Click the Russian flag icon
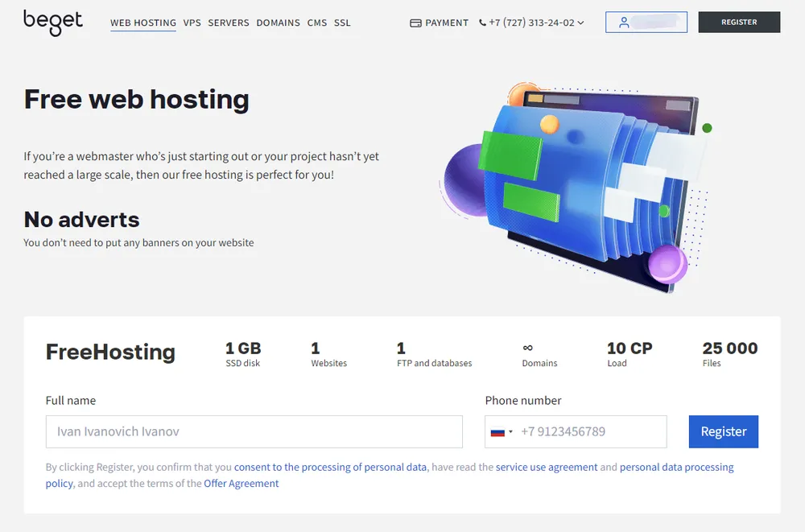805x532 pixels. (497, 432)
